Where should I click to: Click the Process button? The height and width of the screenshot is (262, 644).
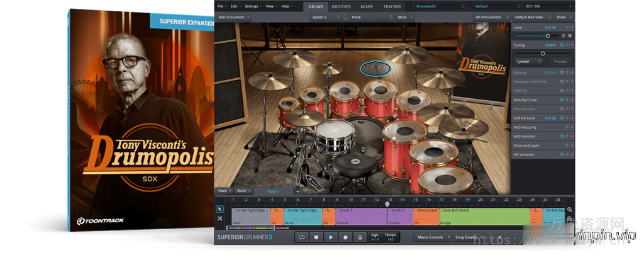[560, 62]
